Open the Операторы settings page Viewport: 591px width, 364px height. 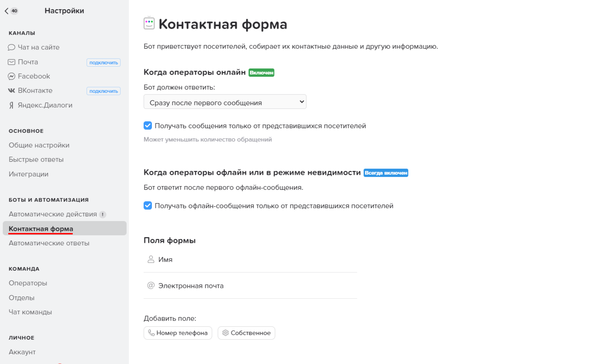click(28, 283)
